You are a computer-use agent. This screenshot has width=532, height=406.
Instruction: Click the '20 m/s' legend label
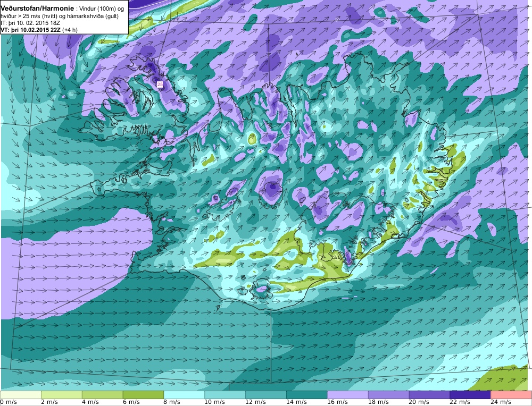point(419,402)
